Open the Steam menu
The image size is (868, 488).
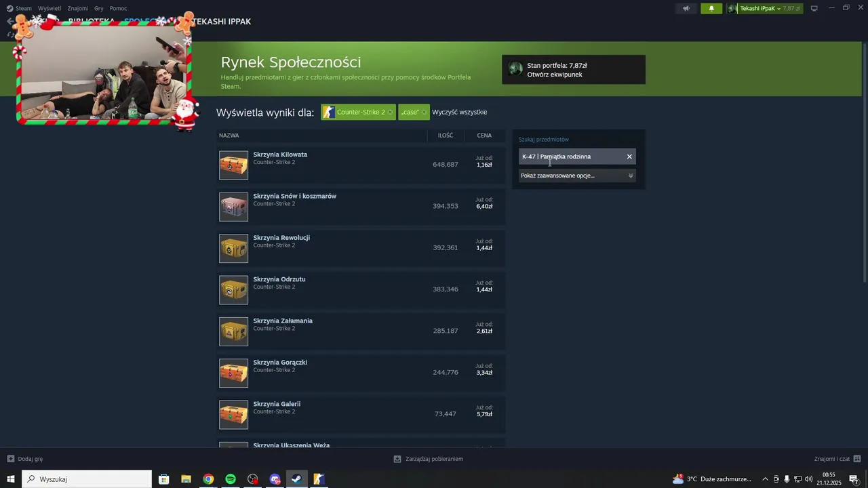(19, 8)
